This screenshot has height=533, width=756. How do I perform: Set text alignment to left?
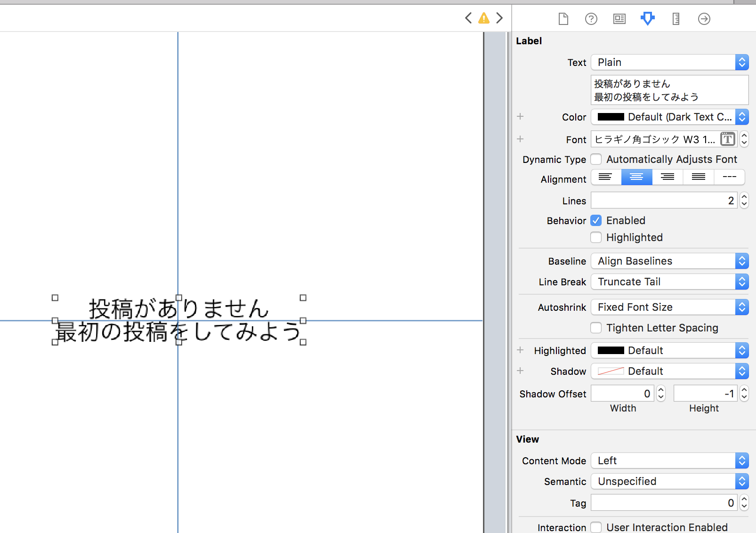(605, 177)
